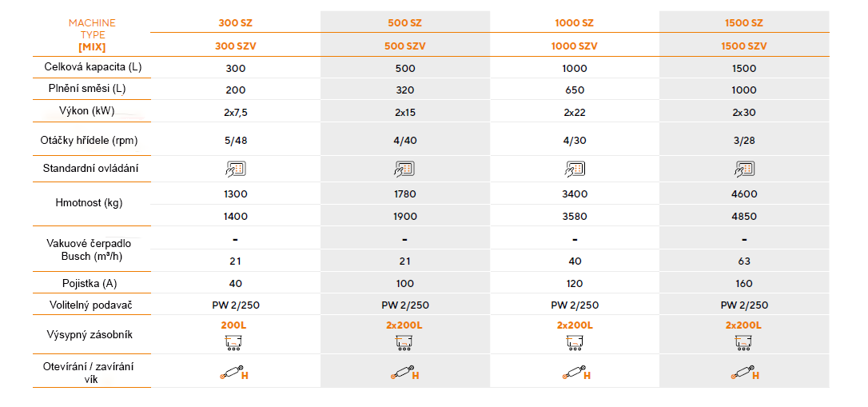This screenshot has width=868, height=407.
Task: Click discharge hopper cart icon under 1000 SZ
Action: (x=575, y=343)
